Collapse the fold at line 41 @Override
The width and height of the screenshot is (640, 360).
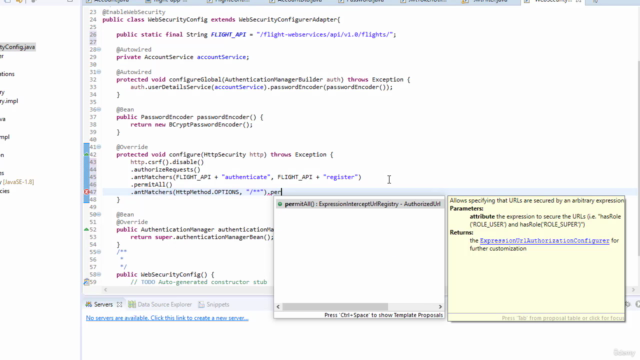tap(99, 147)
